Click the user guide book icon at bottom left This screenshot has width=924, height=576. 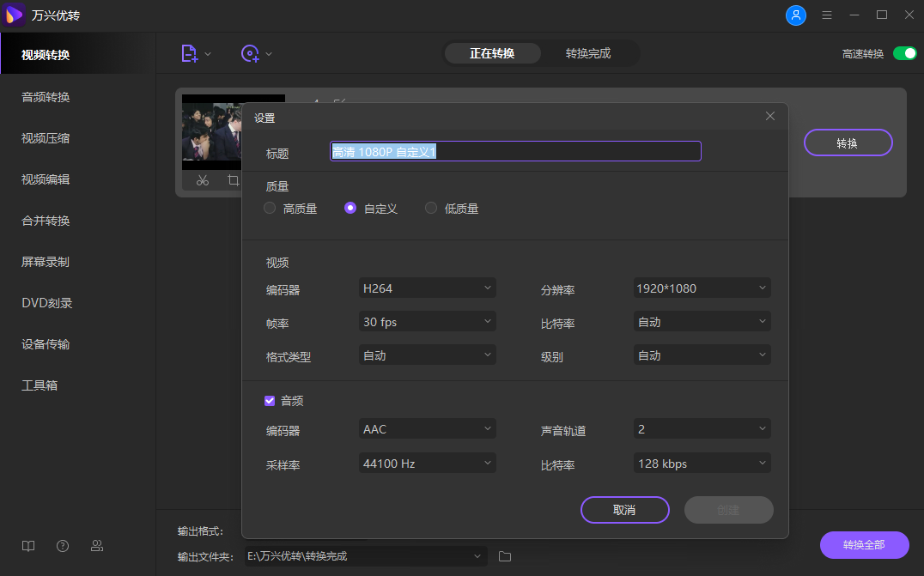(x=27, y=546)
